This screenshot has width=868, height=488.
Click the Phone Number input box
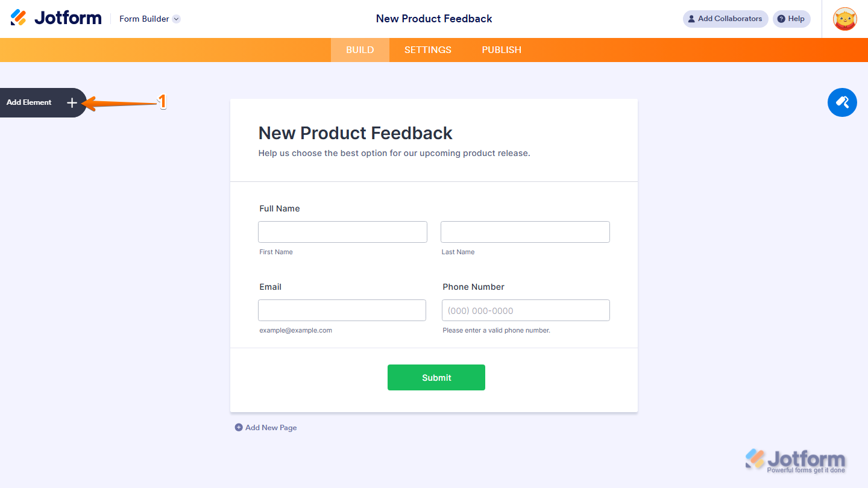(x=525, y=310)
